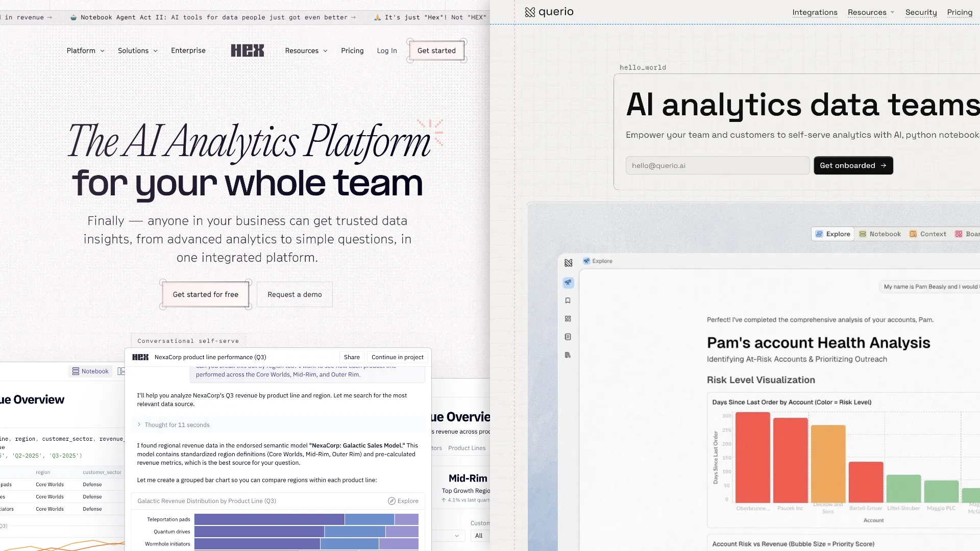Click the compass Explore icon on chart
This screenshot has height=551, width=980.
click(x=391, y=501)
